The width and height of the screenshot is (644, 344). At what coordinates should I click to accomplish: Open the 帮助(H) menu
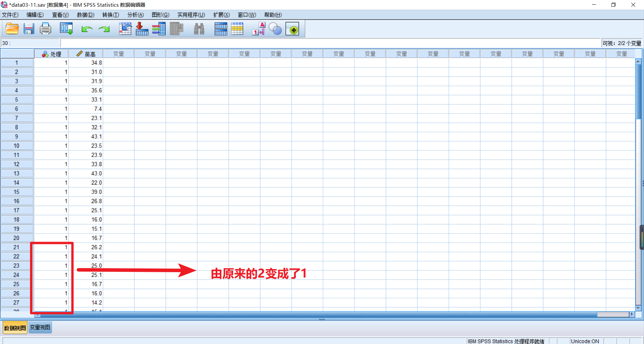pyautogui.click(x=273, y=15)
